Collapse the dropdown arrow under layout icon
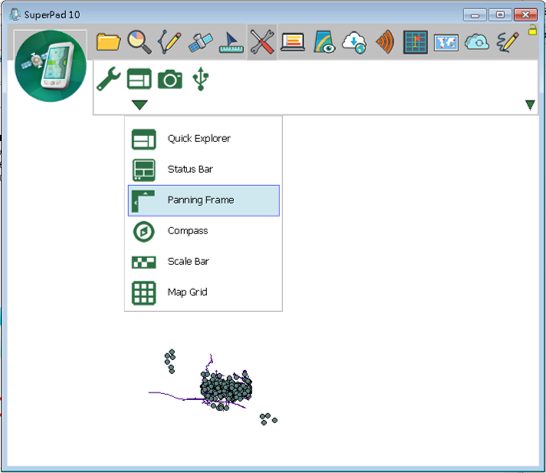546x473 pixels. coord(140,104)
